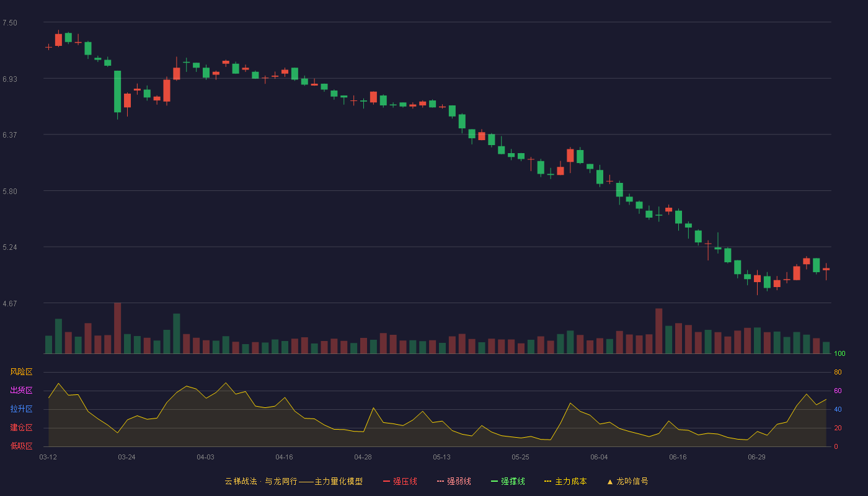Click the 出货区 zone label
868x496 pixels.
21,391
